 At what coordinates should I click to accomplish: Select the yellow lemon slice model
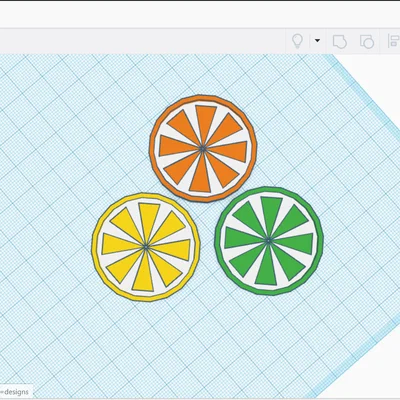click(146, 247)
